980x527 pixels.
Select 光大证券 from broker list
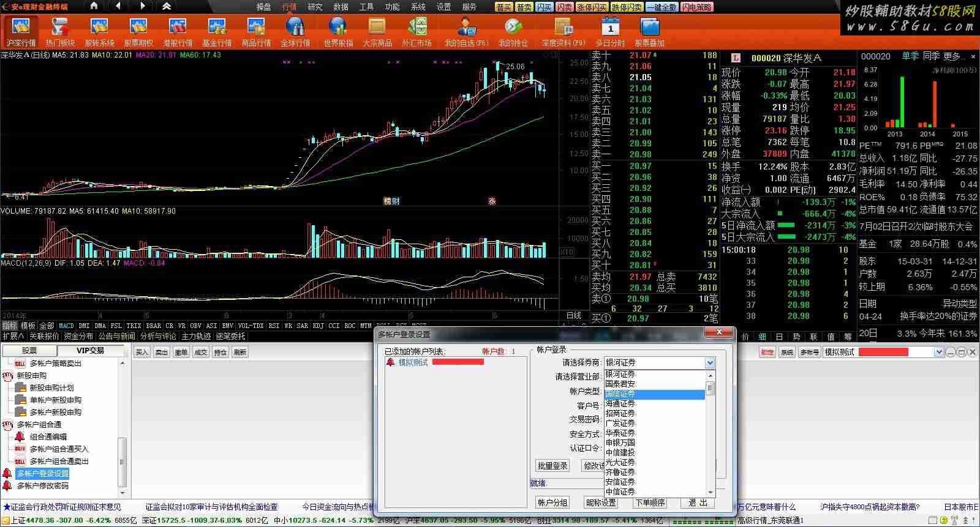[x=654, y=463]
